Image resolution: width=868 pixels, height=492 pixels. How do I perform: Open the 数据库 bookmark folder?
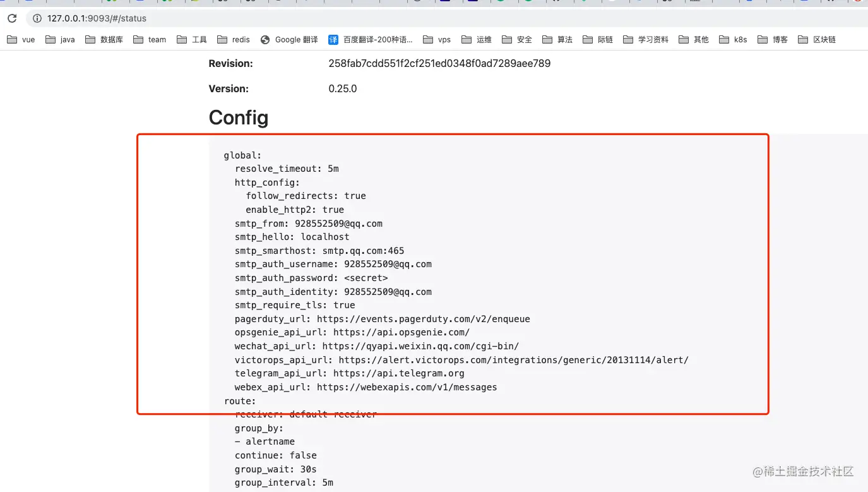[104, 39]
